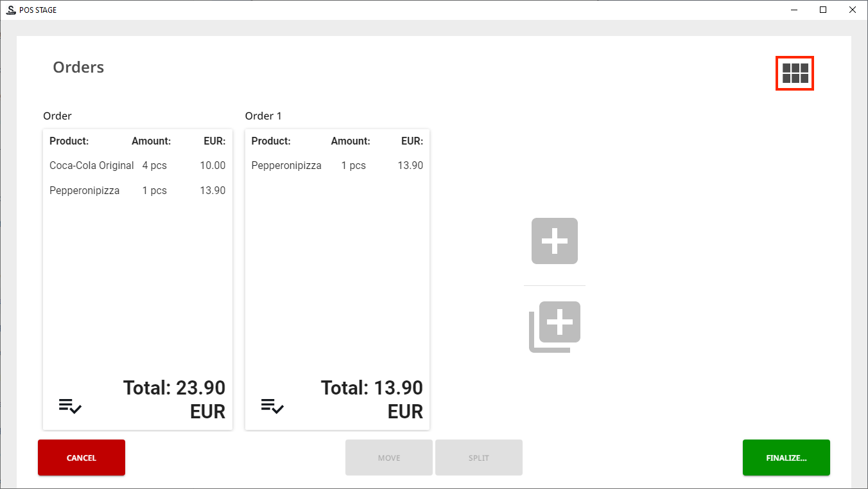Click the MOVE button
Screen dimensions: 868x489
pyautogui.click(x=388, y=458)
